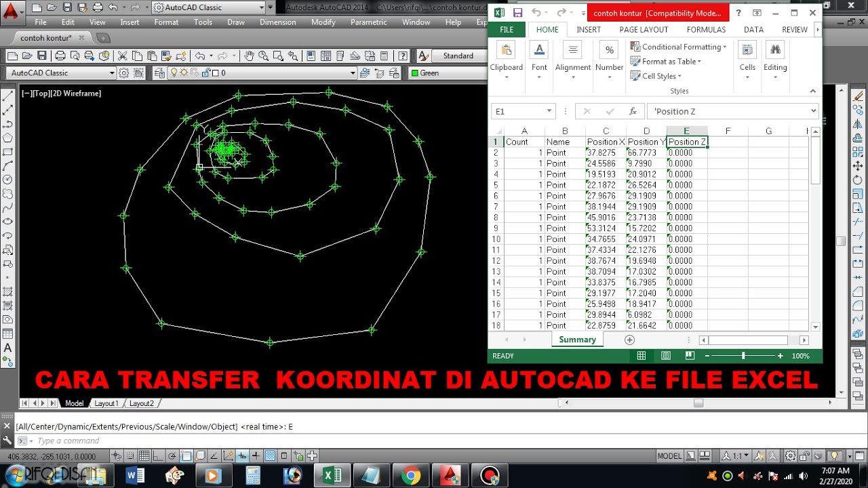Click the AutoCAD icon in the Windows taskbar
The image size is (868, 488).
tap(450, 476)
